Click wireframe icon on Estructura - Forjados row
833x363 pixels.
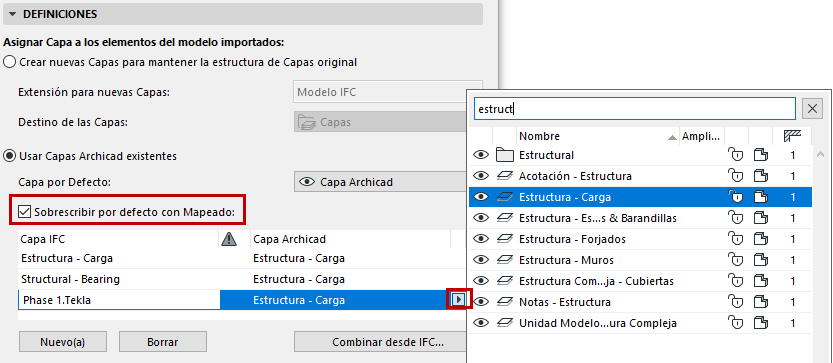tap(761, 239)
